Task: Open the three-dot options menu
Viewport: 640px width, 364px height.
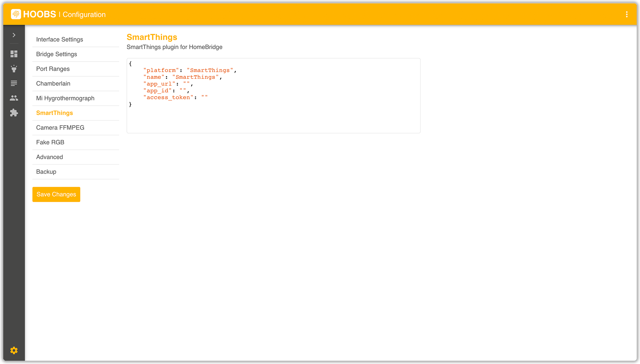Action: [627, 14]
